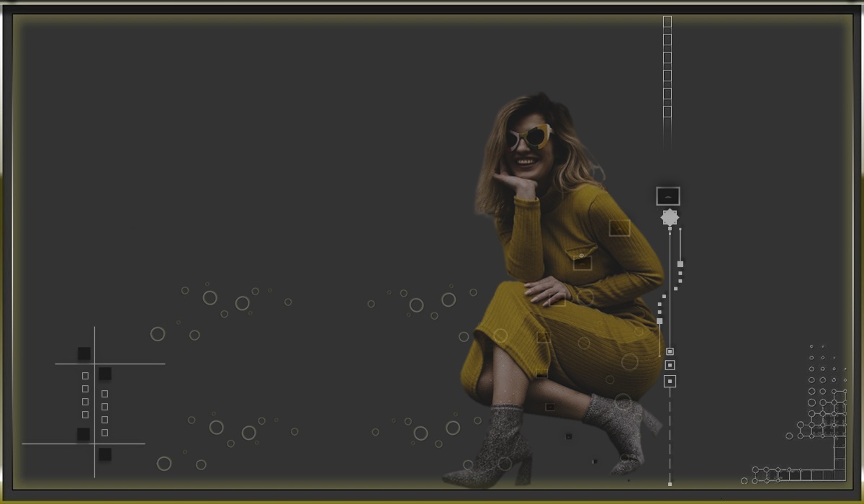Click the gray starburst shape on the vertical line

click(670, 217)
